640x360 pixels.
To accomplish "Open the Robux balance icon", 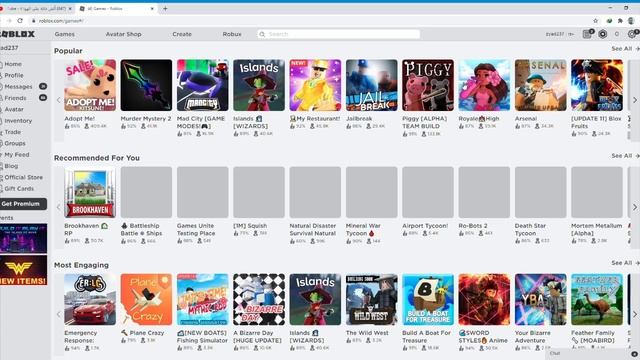I will 602,34.
